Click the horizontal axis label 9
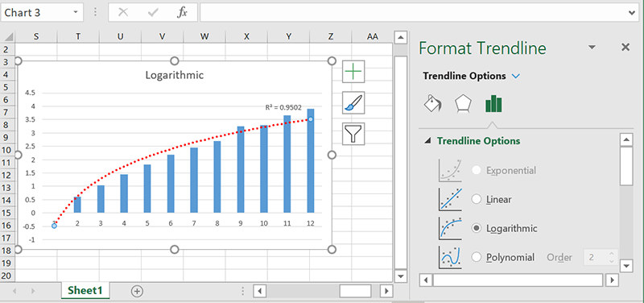This screenshot has width=644, height=303. 241,223
